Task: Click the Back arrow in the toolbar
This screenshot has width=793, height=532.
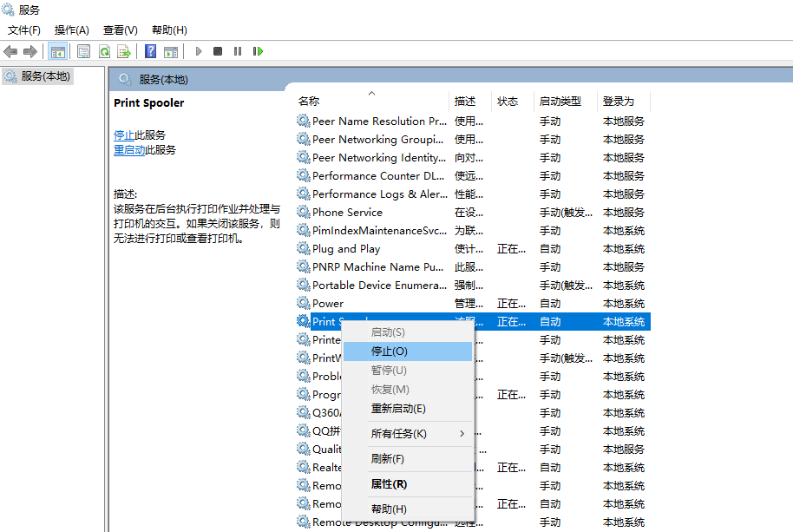Action: click(11, 51)
